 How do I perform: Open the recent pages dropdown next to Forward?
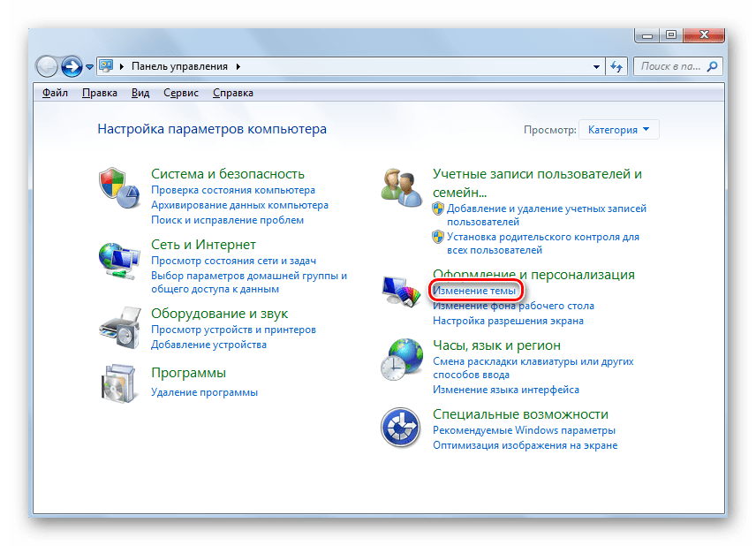[89, 67]
